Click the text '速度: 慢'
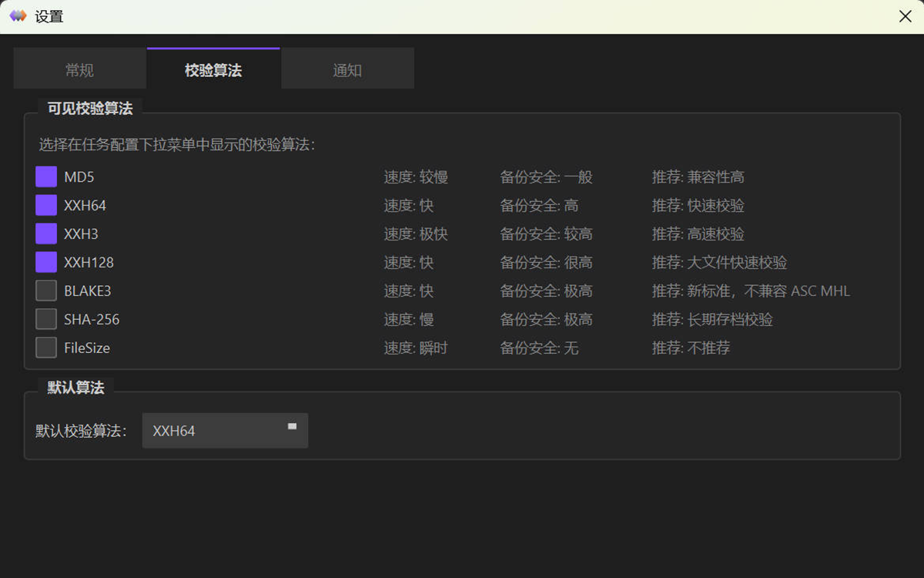 [x=409, y=320]
